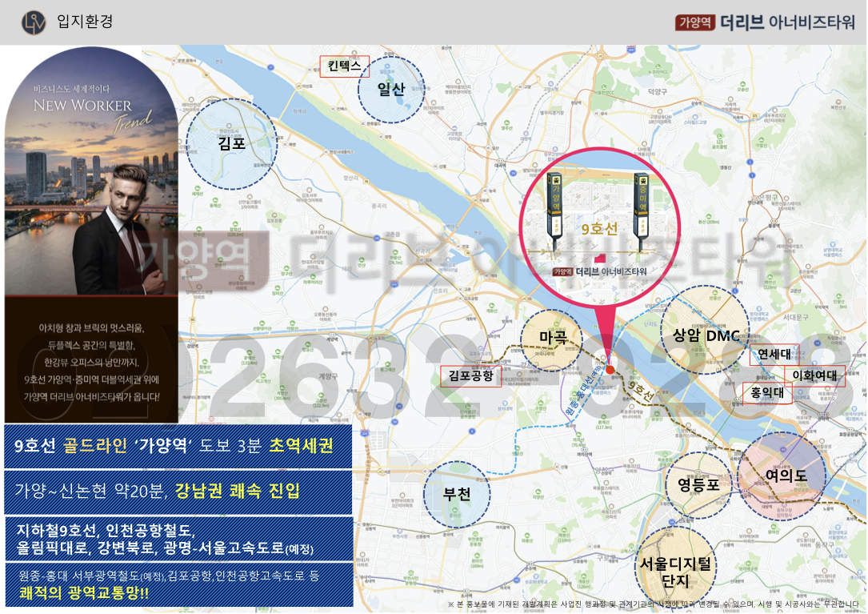Screen dimensions: 868x614
Task: Click the red building marker in the circle inset
Action: [x=599, y=259]
